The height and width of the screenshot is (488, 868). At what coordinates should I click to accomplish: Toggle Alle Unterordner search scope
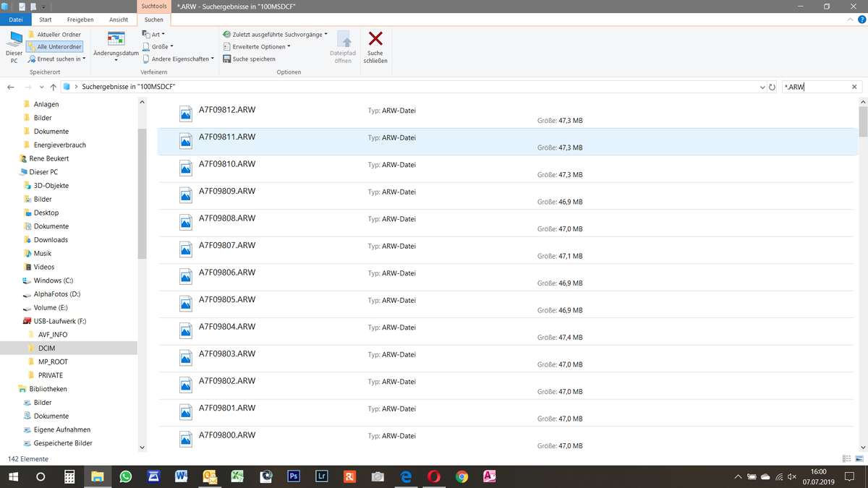click(x=54, y=46)
